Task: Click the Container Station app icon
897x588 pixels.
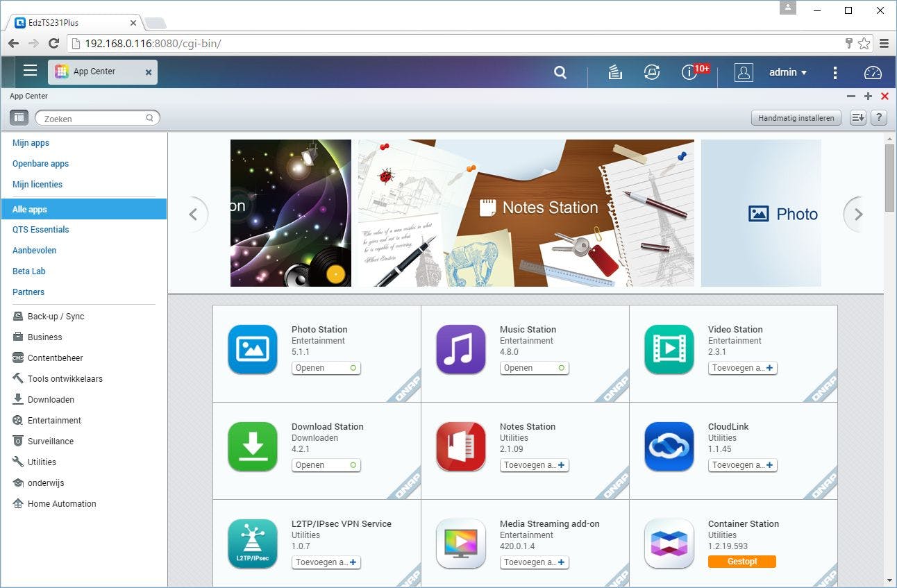Action: [x=669, y=544]
